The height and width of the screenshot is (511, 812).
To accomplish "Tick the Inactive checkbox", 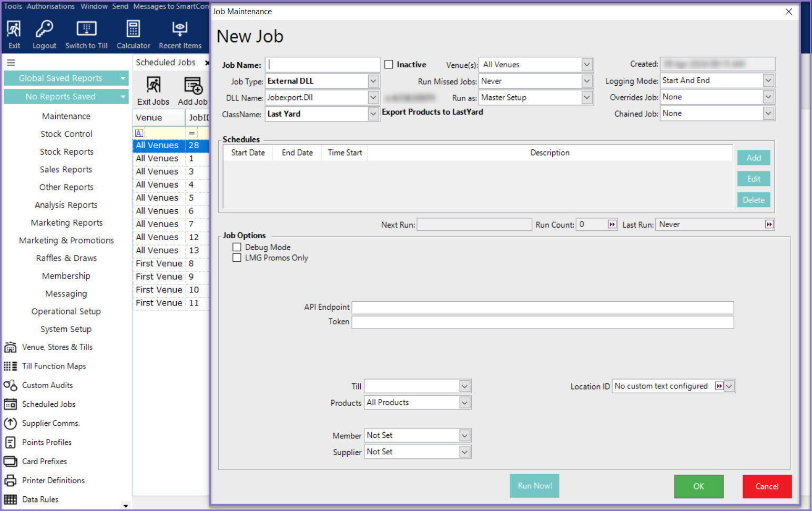I will (389, 65).
